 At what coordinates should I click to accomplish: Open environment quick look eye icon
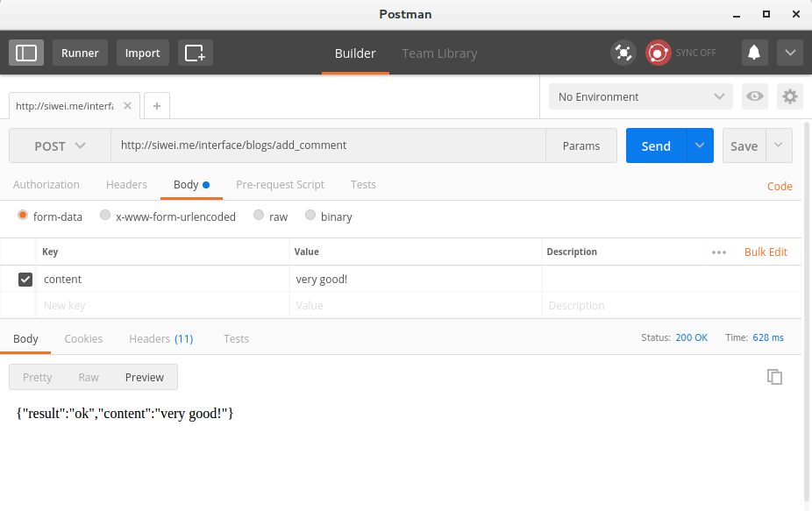pos(754,96)
